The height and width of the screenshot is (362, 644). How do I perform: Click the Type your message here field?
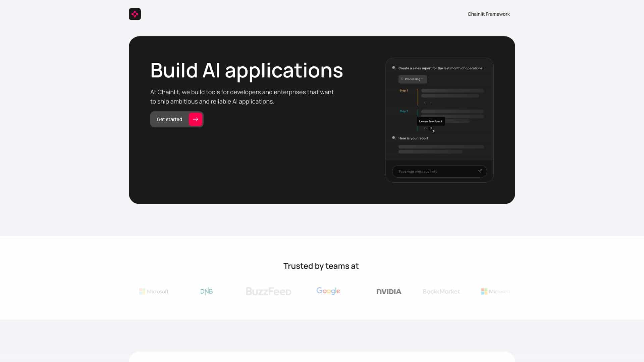point(439,171)
